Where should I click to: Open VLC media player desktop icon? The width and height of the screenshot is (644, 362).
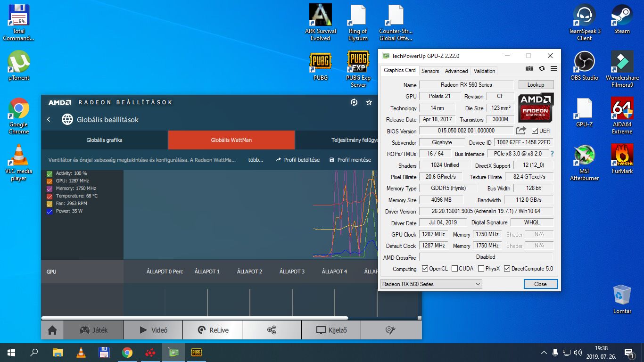pyautogui.click(x=19, y=163)
